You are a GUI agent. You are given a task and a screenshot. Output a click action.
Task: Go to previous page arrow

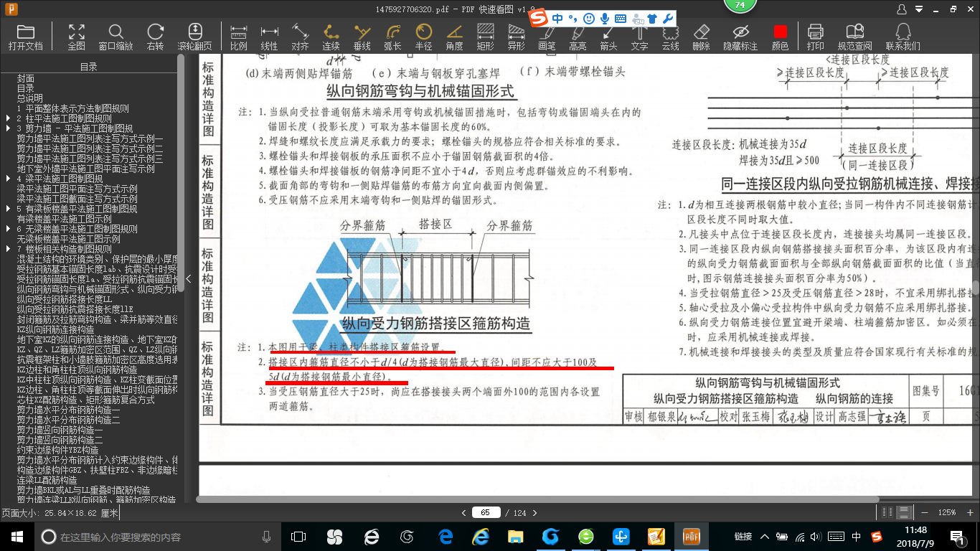[463, 512]
